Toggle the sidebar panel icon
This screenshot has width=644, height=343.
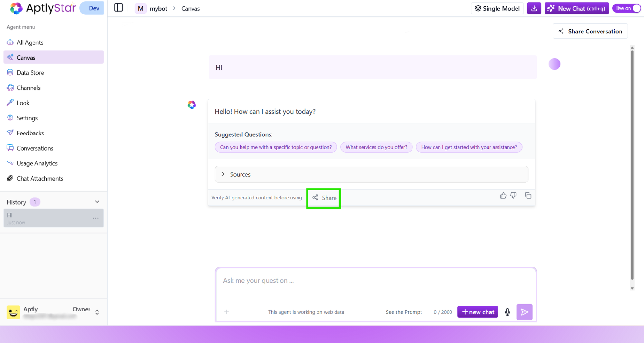118,8
